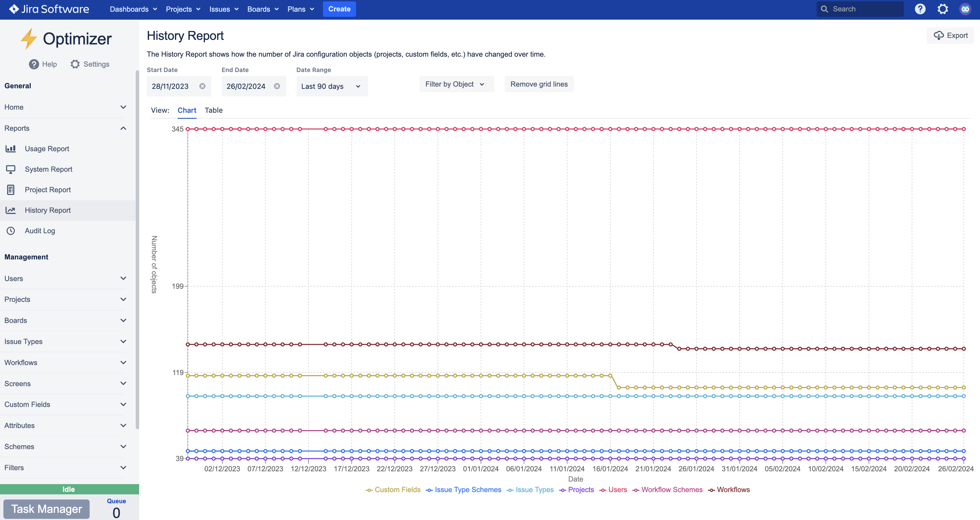The width and height of the screenshot is (980, 520).
Task: Click the user profile avatar
Action: tap(965, 9)
